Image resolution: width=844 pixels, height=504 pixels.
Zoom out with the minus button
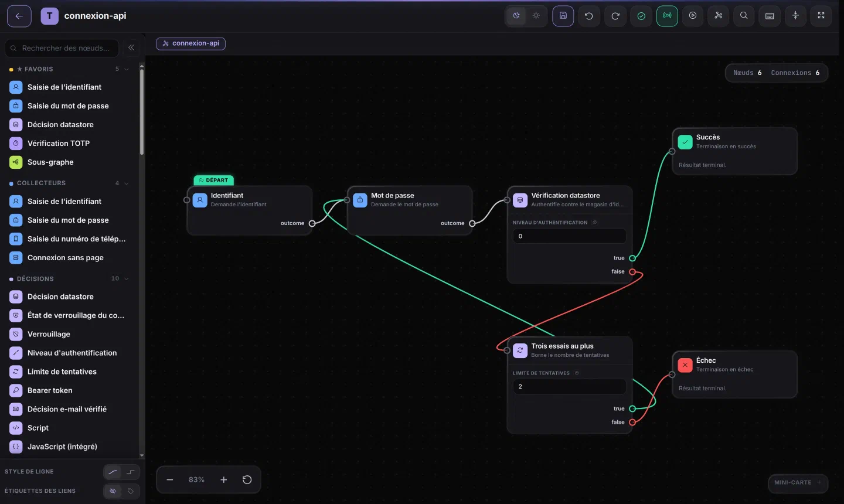coord(170,479)
